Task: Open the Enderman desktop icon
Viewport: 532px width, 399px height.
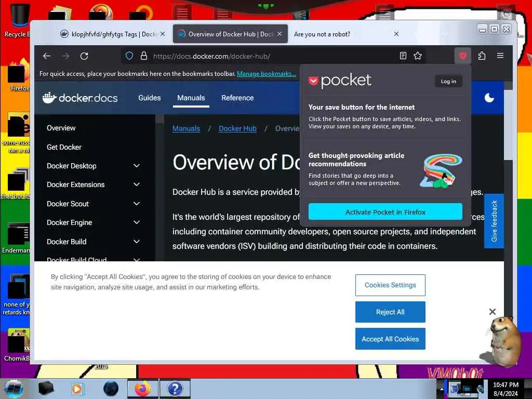Action: 16,237
